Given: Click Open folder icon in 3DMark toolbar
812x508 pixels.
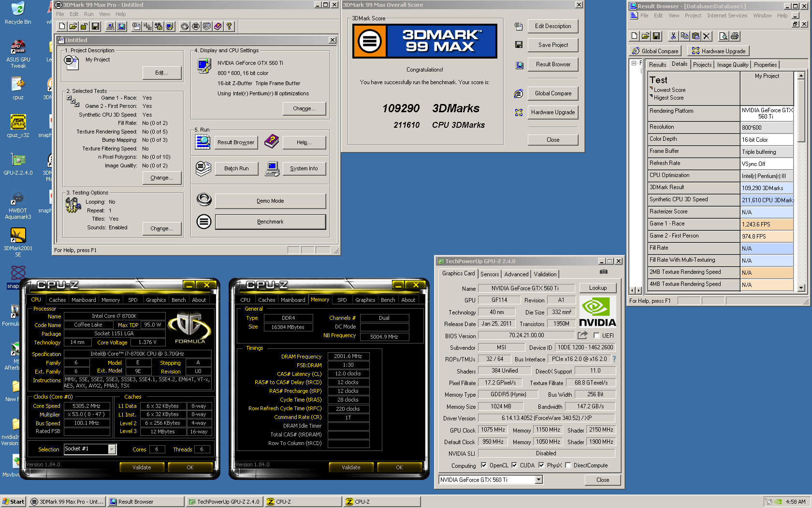Looking at the screenshot, I should tap(73, 26).
